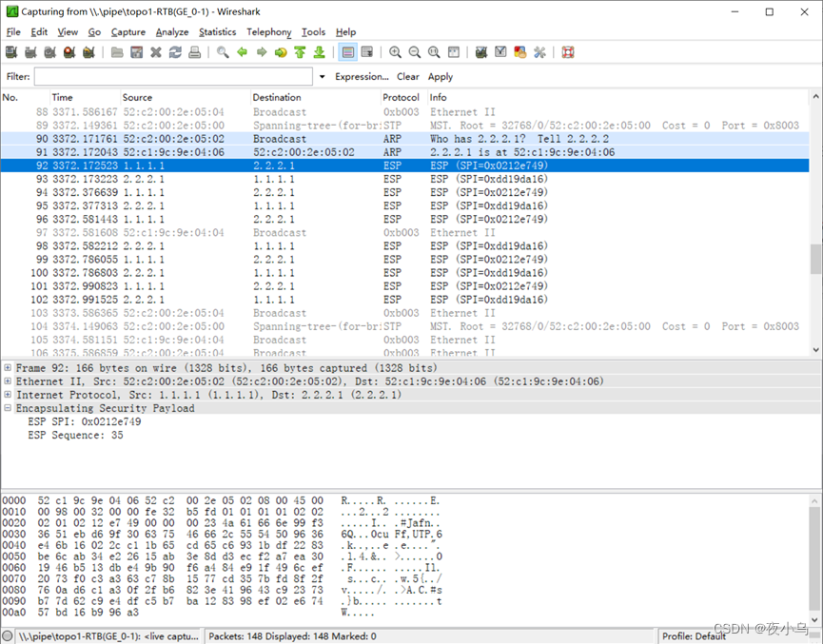Go to specified packet number icon
This screenshot has width=823, height=644.
[x=281, y=52]
